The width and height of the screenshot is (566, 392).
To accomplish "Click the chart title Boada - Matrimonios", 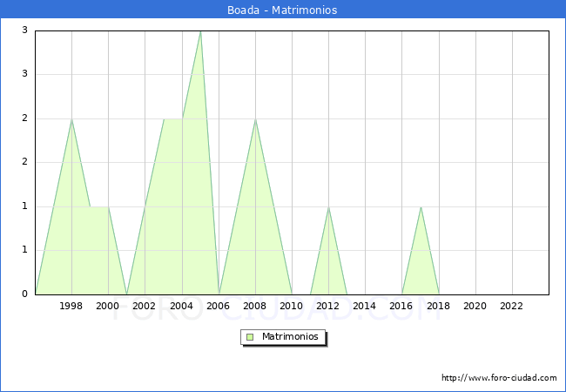I will click(283, 10).
